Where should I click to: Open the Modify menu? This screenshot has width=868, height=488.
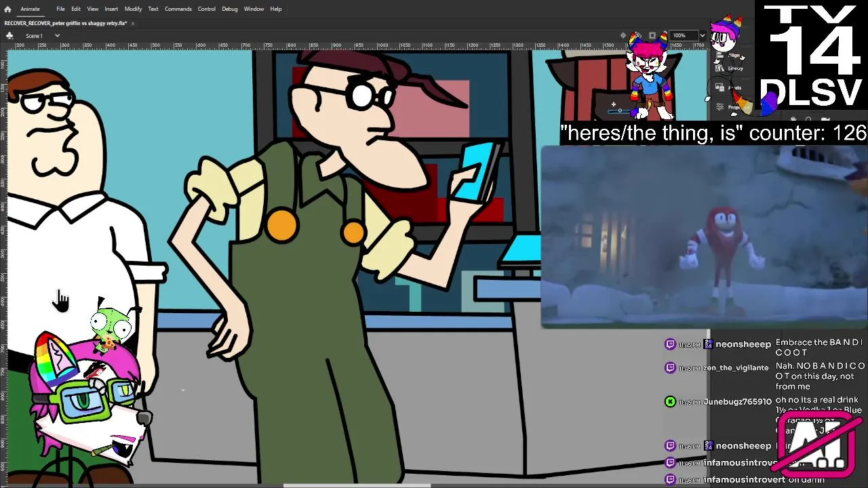pos(133,9)
